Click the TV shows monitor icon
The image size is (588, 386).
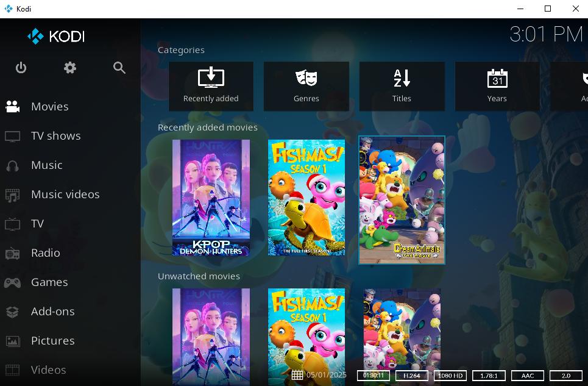pos(12,136)
